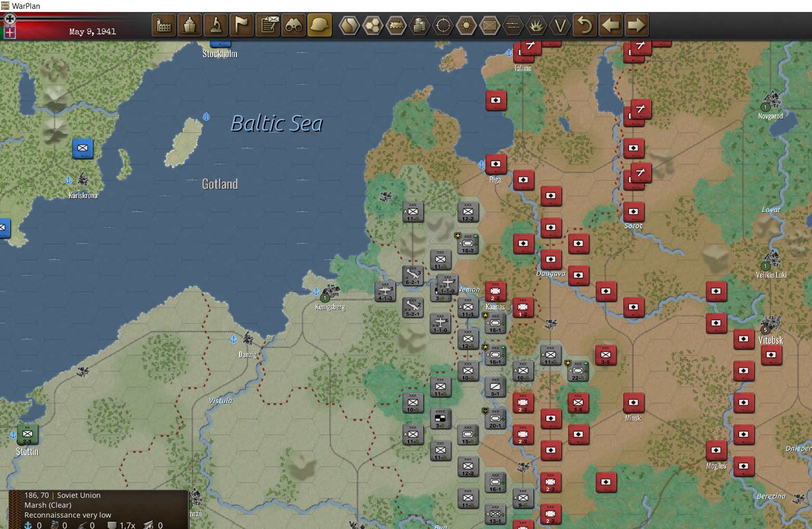Toggle the barbed wire front line overlay
The image size is (812, 529).
click(x=513, y=25)
